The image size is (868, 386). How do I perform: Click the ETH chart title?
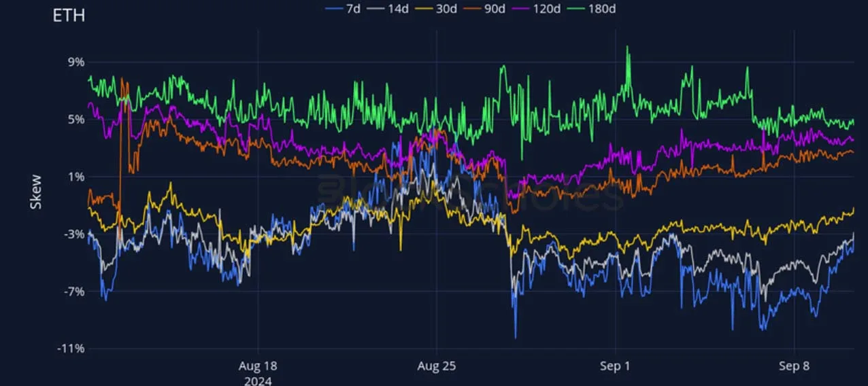69,16
